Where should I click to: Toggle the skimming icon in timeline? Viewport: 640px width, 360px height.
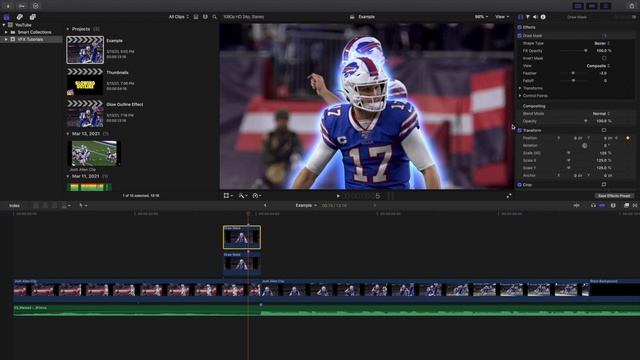(576, 205)
